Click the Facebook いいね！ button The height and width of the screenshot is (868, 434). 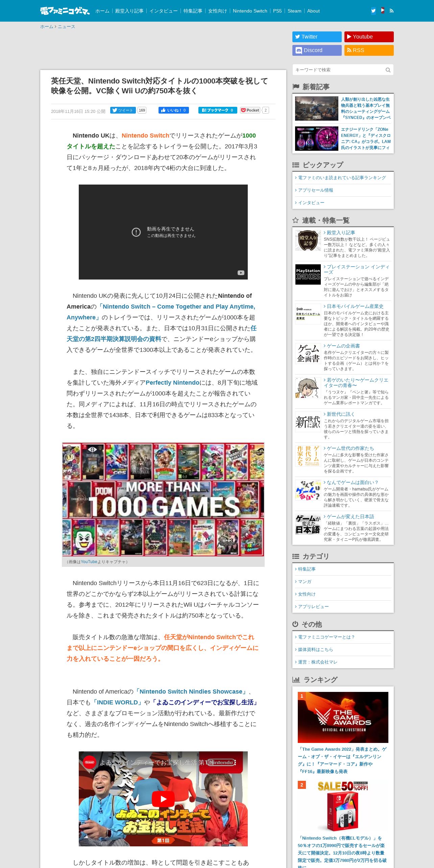174,110
